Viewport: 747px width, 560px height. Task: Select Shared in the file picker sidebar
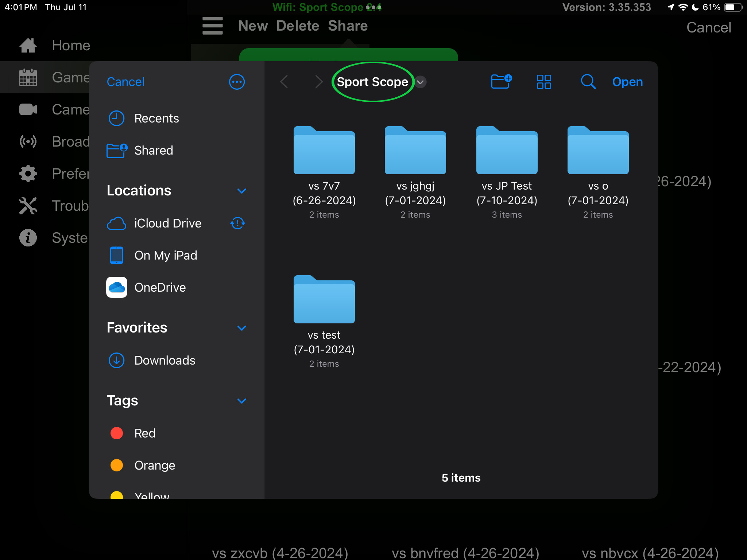point(177,150)
